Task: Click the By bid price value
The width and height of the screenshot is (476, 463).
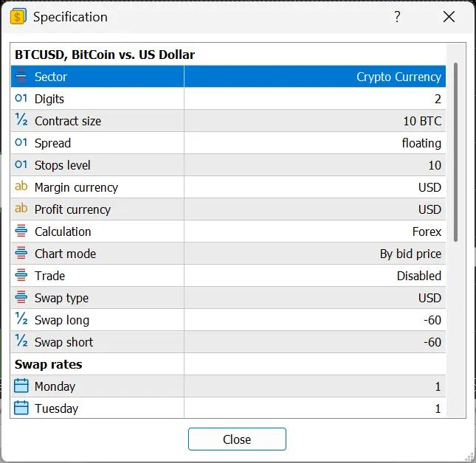Action: tap(410, 254)
